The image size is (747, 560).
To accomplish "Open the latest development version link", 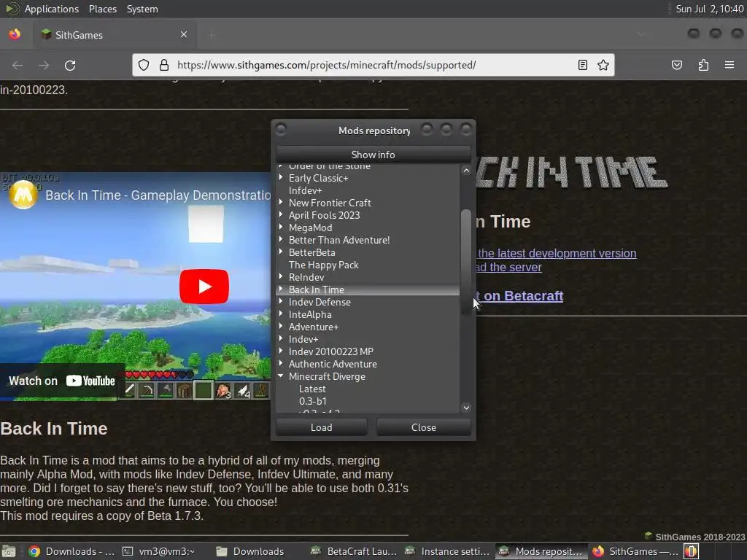I will click(x=557, y=253).
